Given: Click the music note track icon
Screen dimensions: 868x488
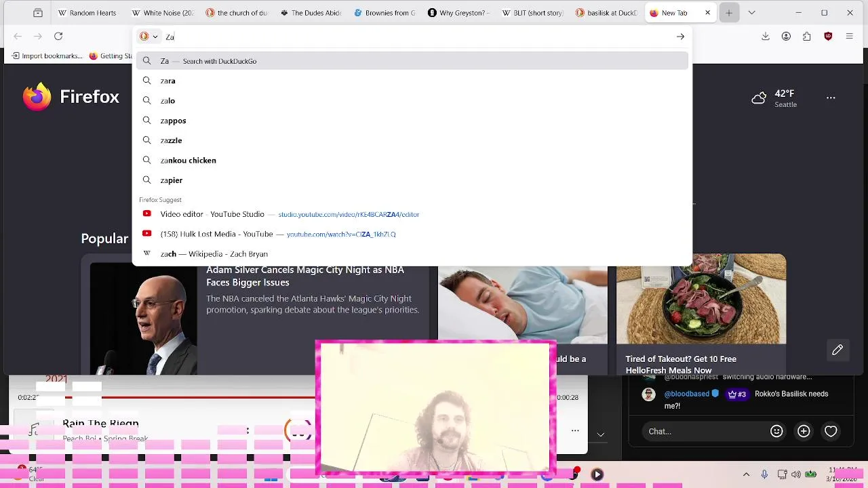Looking at the screenshot, I should (x=34, y=430).
